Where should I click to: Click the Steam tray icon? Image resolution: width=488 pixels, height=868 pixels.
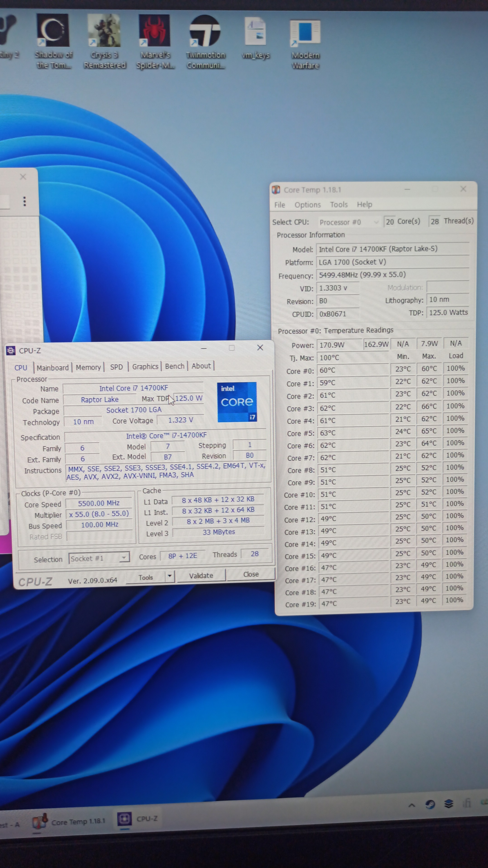coord(430,804)
